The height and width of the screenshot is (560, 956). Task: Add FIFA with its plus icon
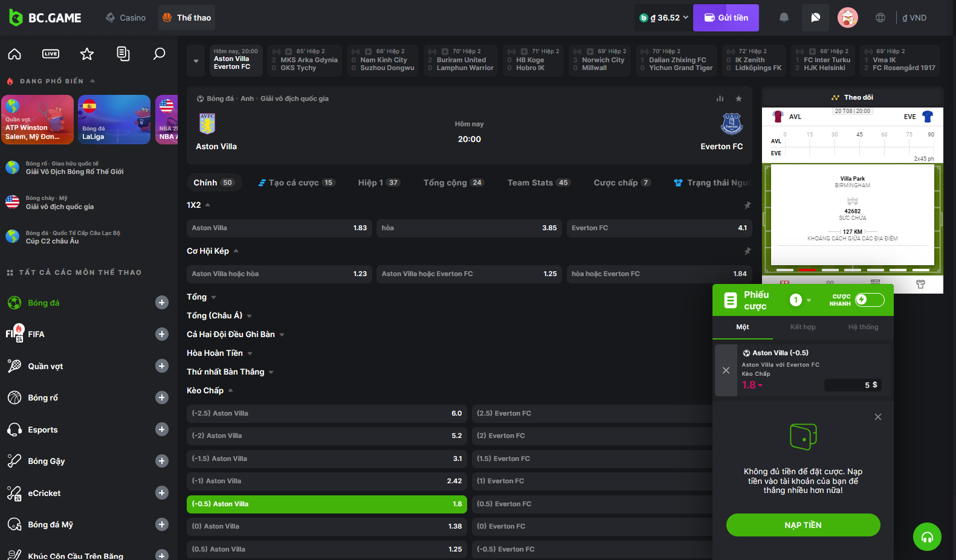pyautogui.click(x=162, y=334)
